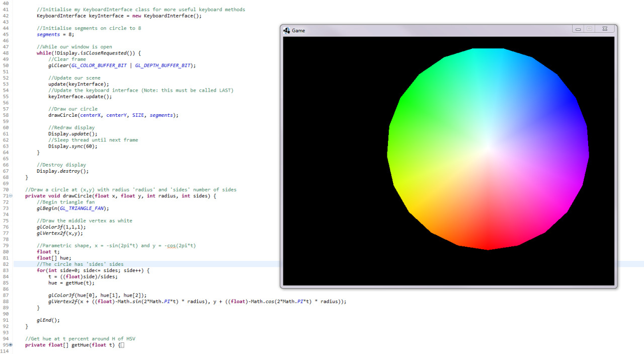The height and width of the screenshot is (354, 644).
Task: Select the drawCircle method name on line 71
Action: tap(79, 195)
